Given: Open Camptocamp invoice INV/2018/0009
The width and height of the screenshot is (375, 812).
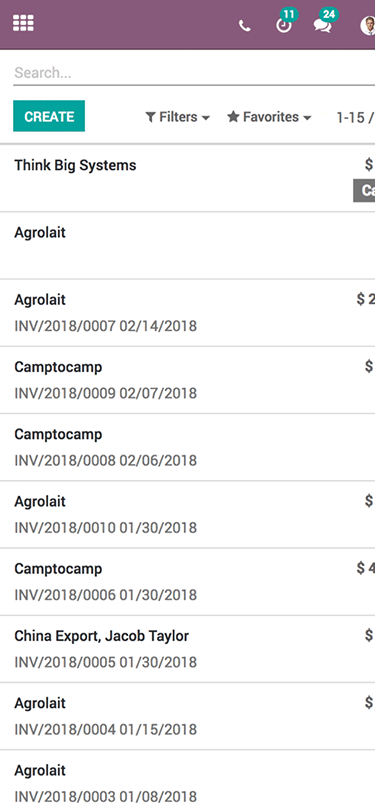Looking at the screenshot, I should coord(188,380).
